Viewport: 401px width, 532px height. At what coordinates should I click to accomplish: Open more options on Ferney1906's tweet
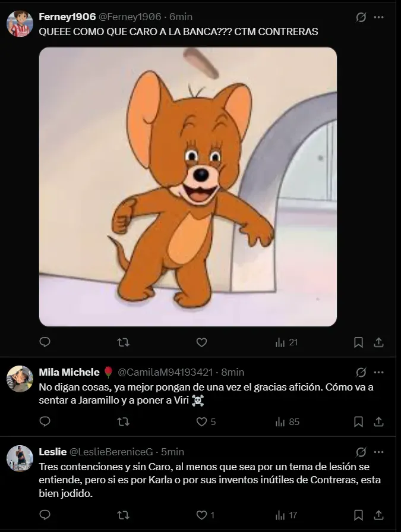tap(378, 17)
